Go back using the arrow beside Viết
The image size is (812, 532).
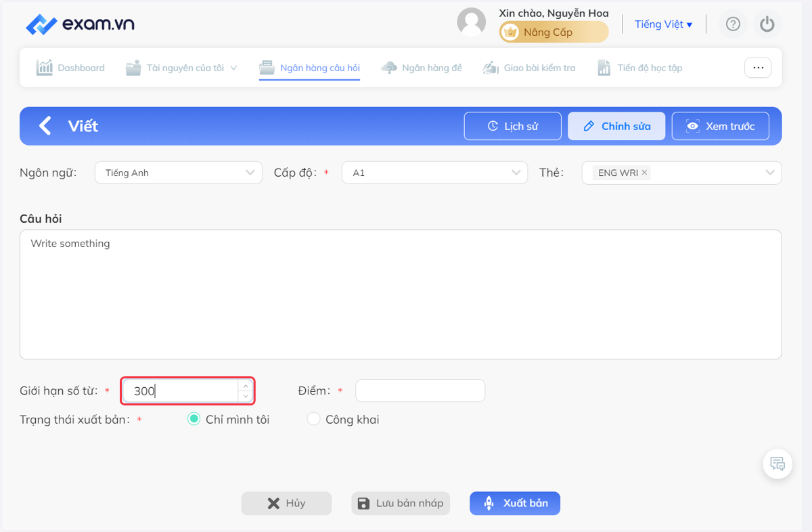(x=45, y=126)
